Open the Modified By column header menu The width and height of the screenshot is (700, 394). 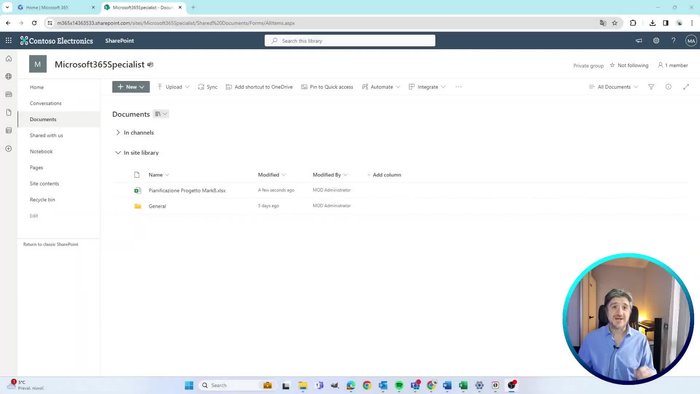coord(330,175)
